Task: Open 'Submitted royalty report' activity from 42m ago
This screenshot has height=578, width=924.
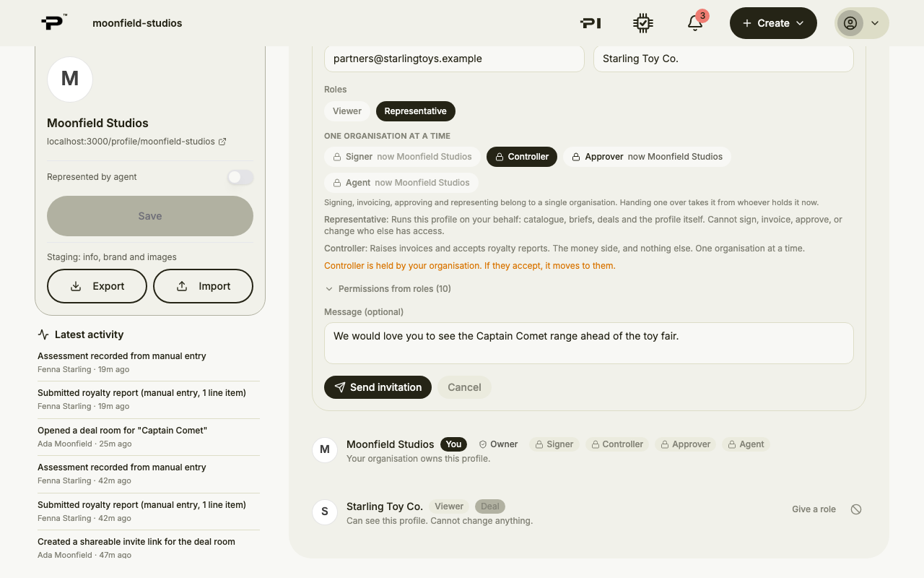Action: tap(149, 512)
